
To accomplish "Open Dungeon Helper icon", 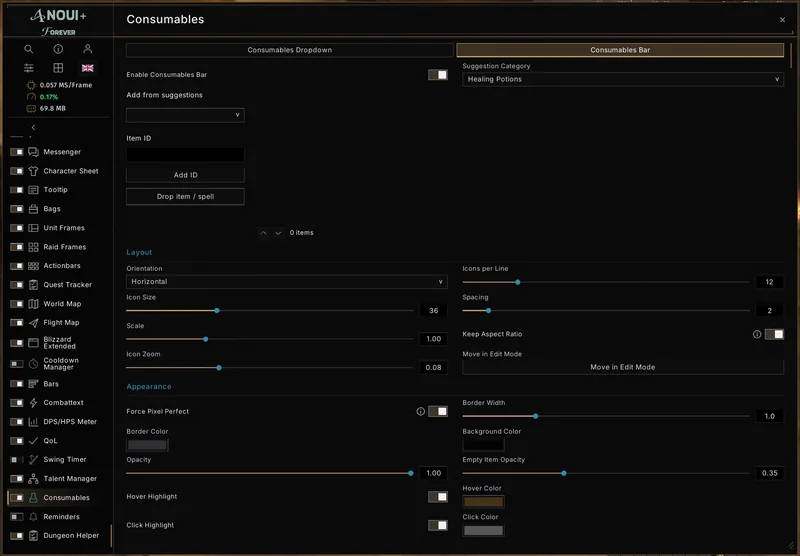I will click(x=33, y=536).
